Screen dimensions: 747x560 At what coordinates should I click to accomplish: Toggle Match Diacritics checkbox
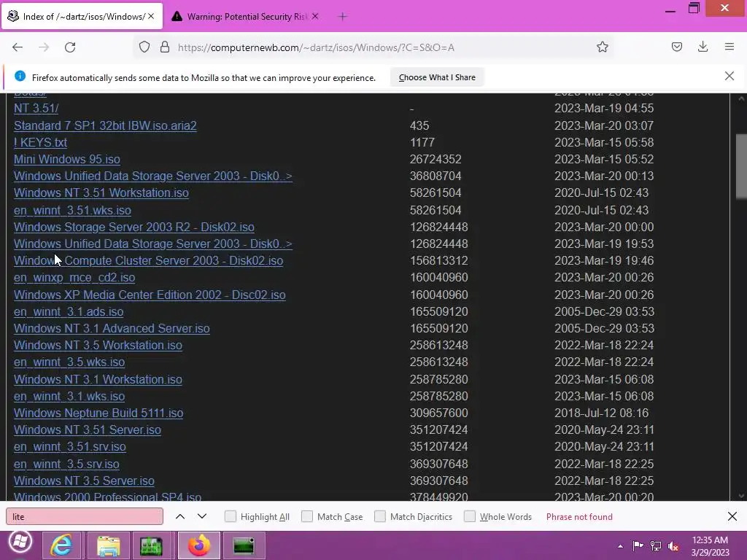click(x=379, y=516)
